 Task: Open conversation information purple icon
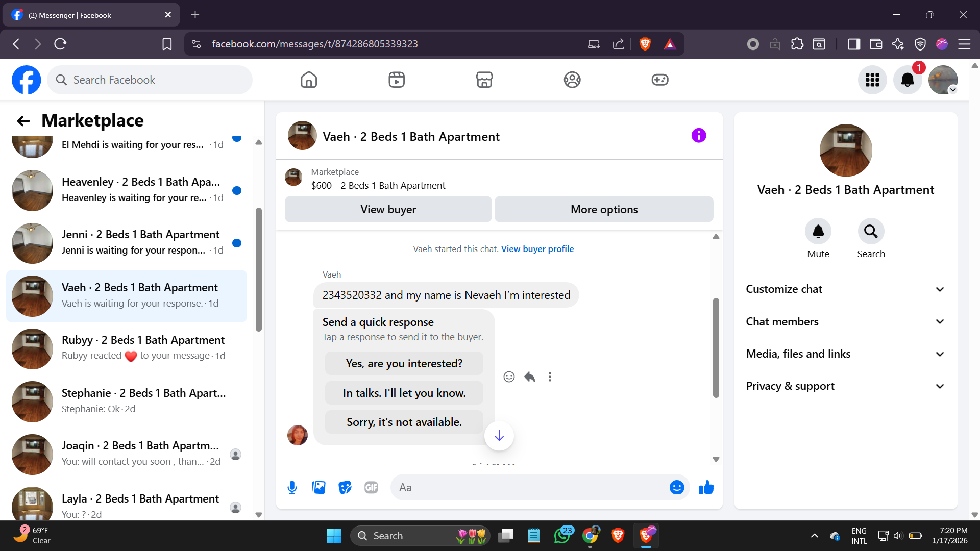pyautogui.click(x=698, y=136)
